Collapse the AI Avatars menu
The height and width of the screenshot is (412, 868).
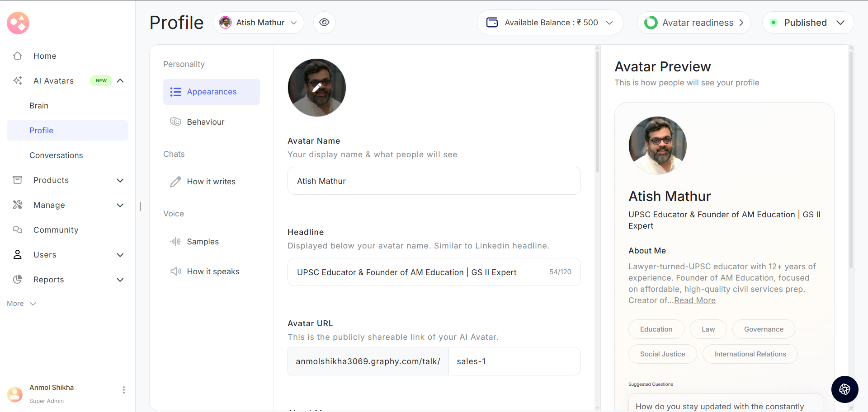coord(120,81)
